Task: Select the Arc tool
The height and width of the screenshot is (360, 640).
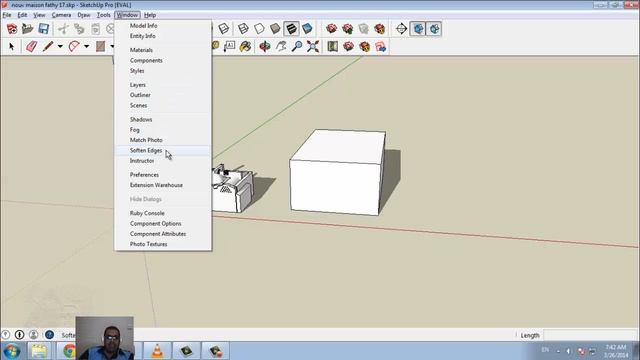Action: tap(74, 47)
